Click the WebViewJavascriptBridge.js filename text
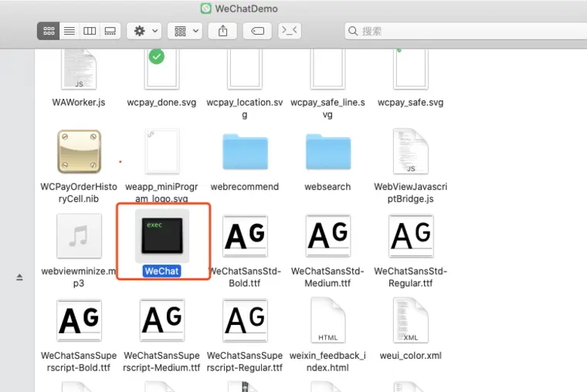Screen dimensions: 587x392 411,193
